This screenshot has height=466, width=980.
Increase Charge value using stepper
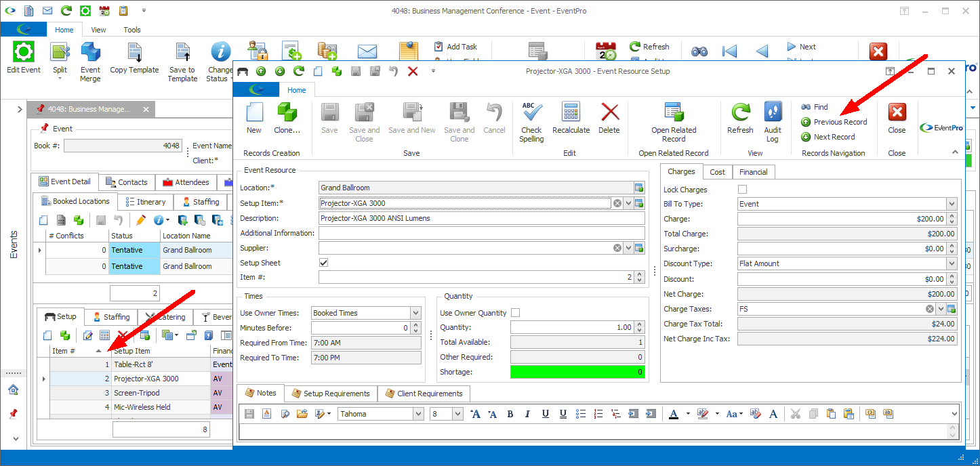tap(952, 216)
